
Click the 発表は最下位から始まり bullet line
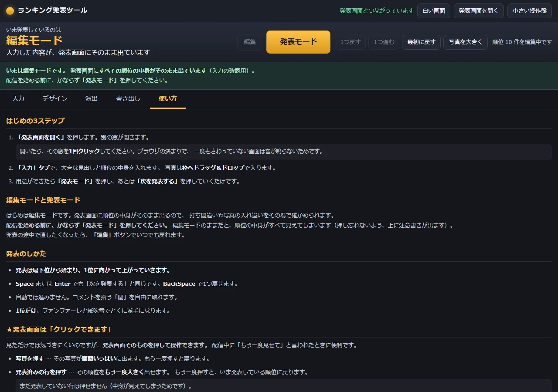(x=93, y=270)
